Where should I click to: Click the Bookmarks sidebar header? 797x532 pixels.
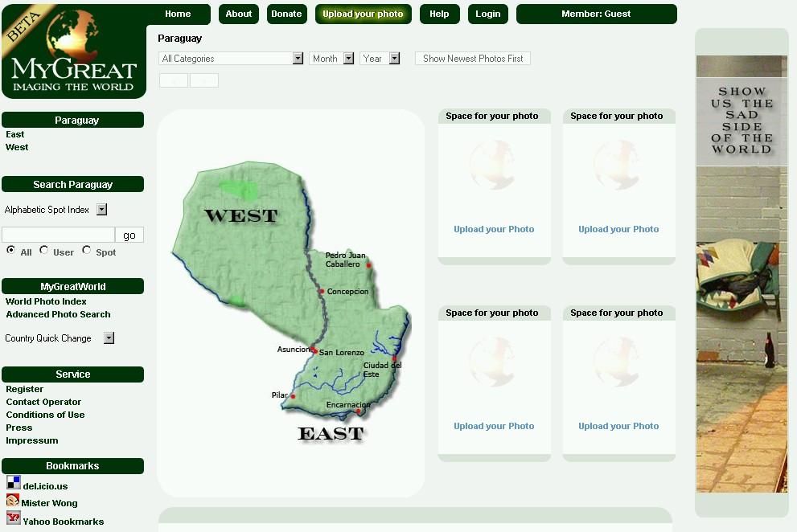[x=72, y=465]
